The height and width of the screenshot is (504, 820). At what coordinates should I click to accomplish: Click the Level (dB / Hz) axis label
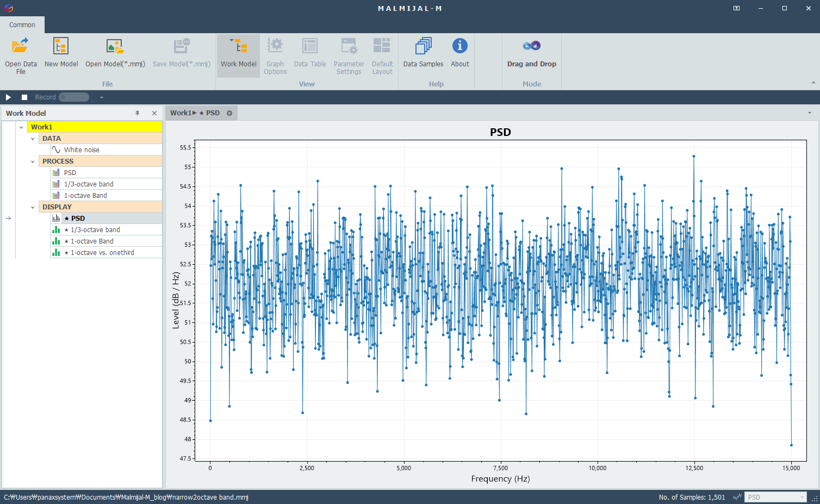pos(176,300)
